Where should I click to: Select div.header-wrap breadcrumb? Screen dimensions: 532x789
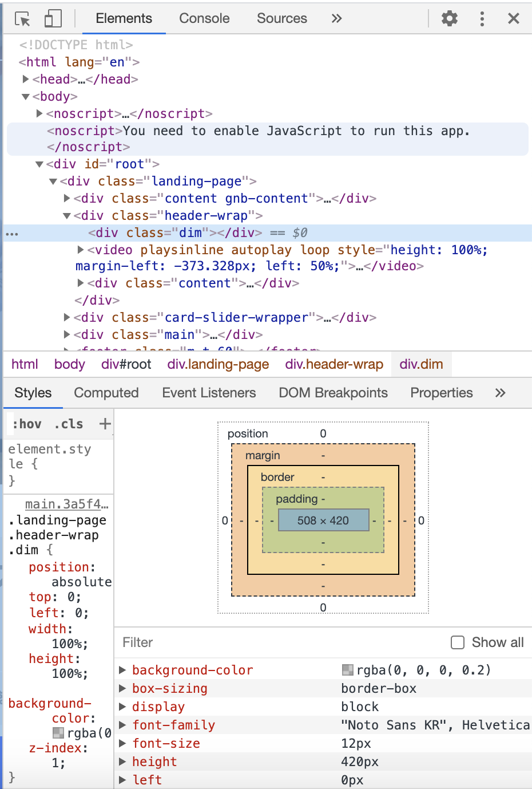[x=334, y=364]
